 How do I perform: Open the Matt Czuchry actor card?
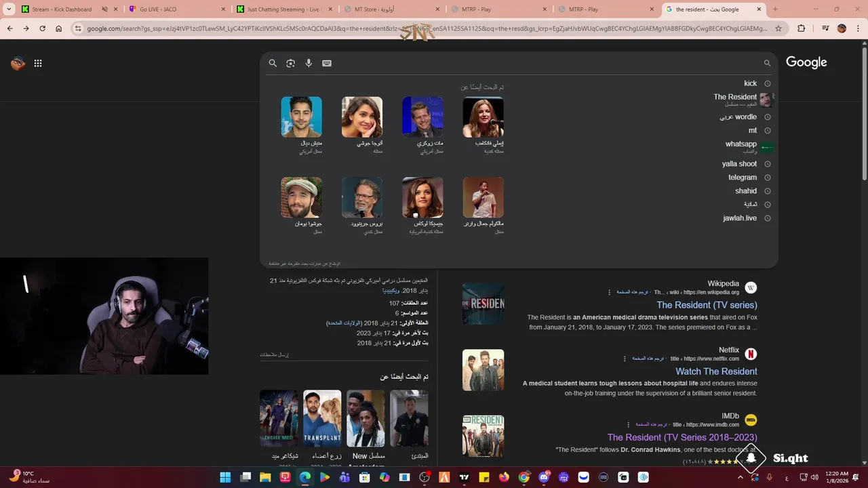(x=422, y=125)
